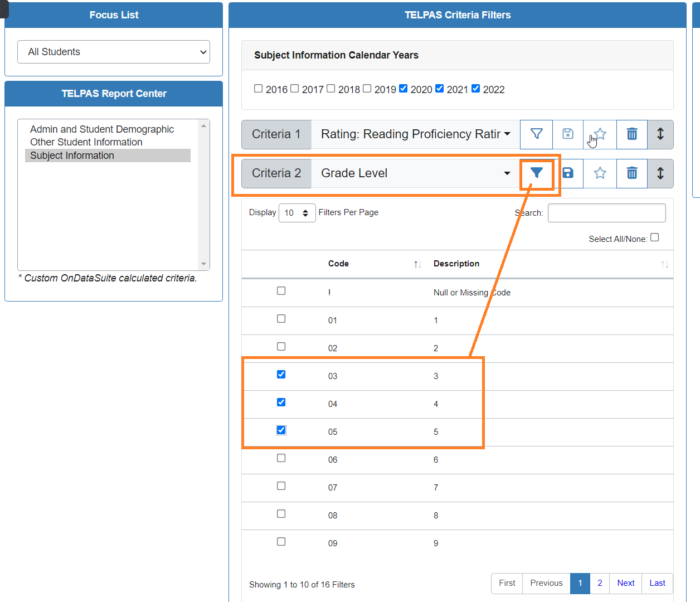Open the Grade Level dropdown for Criteria 2
The height and width of the screenshot is (602, 700).
[415, 173]
